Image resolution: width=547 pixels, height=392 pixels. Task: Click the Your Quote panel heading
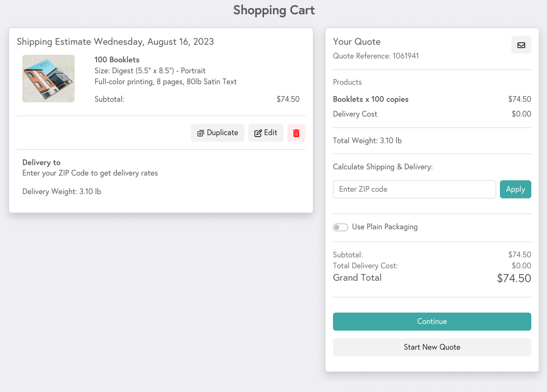click(x=357, y=42)
